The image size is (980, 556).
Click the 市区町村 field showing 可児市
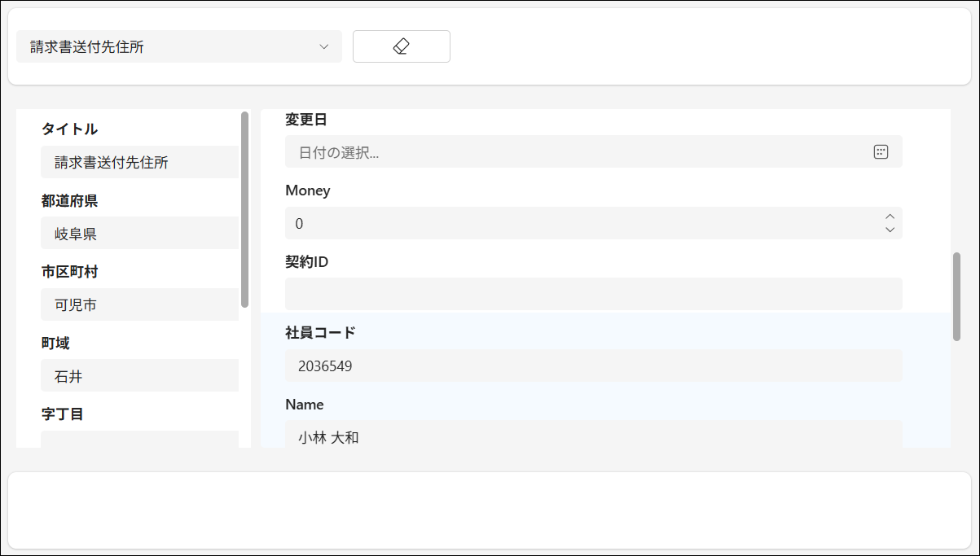tap(139, 305)
